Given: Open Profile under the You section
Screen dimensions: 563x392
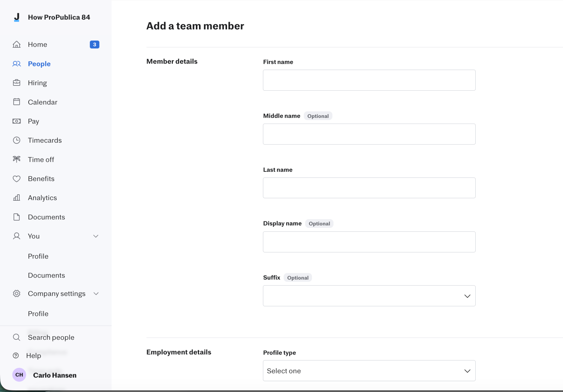Looking at the screenshot, I should [38, 256].
